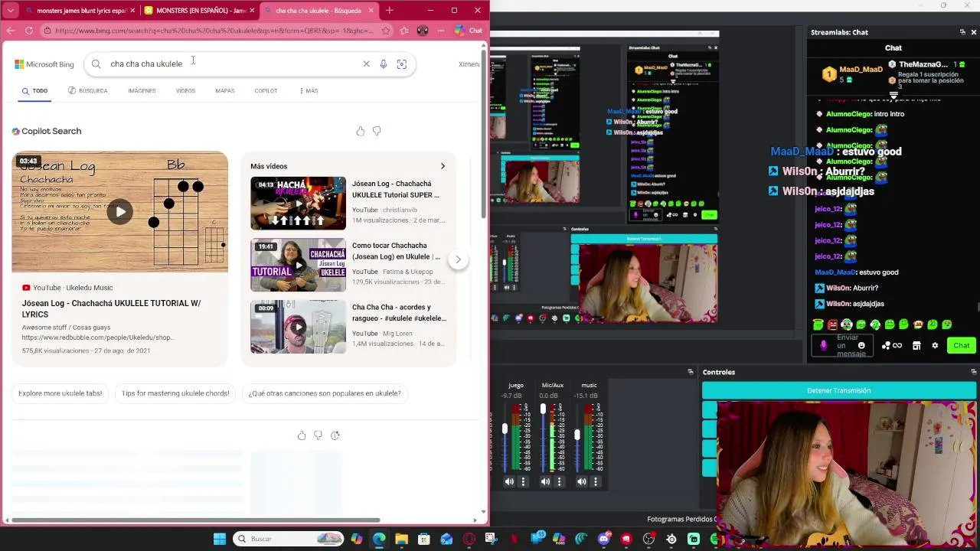Start voice search with microphone icon
980x551 pixels.
click(x=384, y=64)
